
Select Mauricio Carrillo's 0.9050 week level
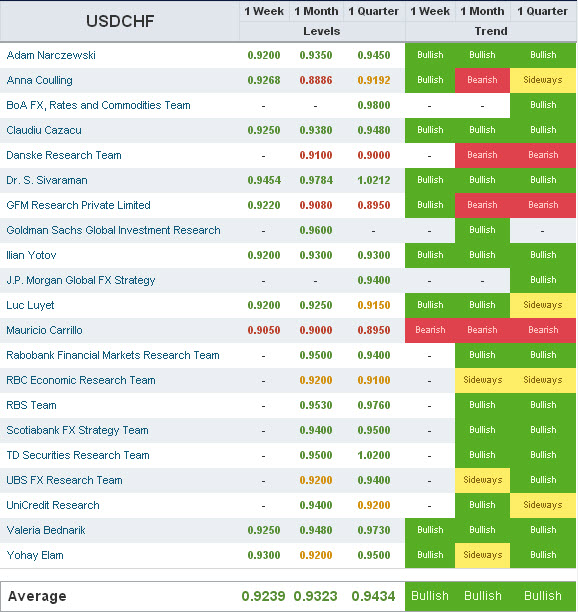point(264,330)
